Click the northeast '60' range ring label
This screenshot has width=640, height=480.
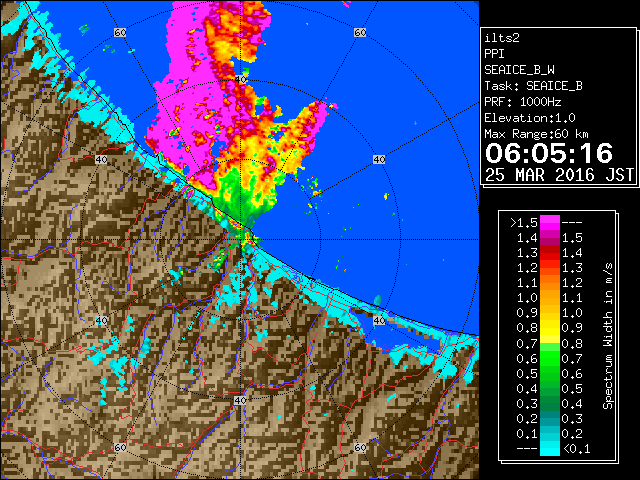360,32
